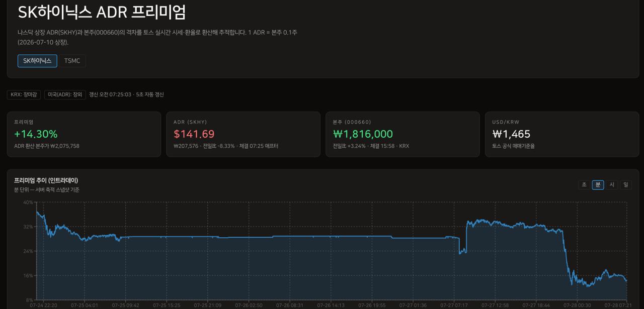Switch to the TSMC tab

(72, 61)
